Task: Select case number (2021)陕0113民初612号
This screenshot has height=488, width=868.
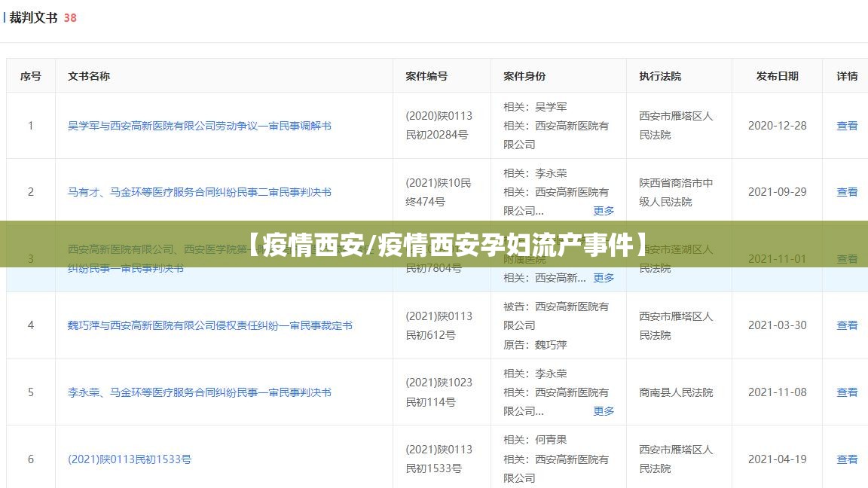Action: click(439, 325)
